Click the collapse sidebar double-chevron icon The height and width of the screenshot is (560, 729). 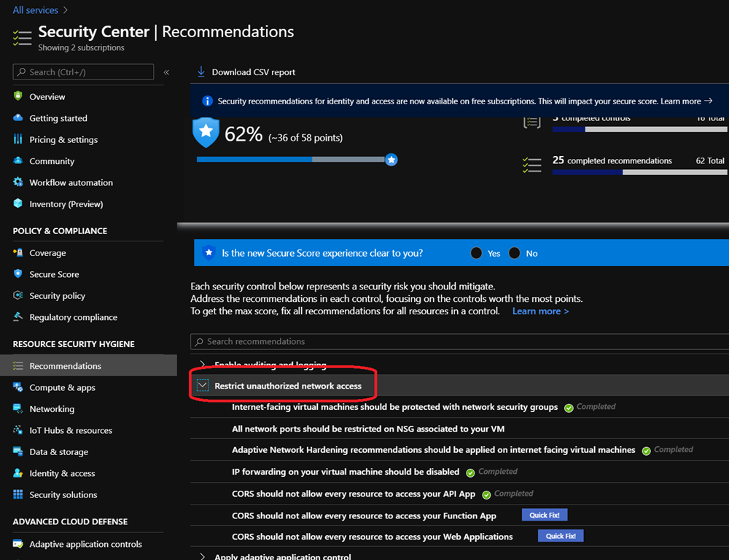click(x=166, y=72)
